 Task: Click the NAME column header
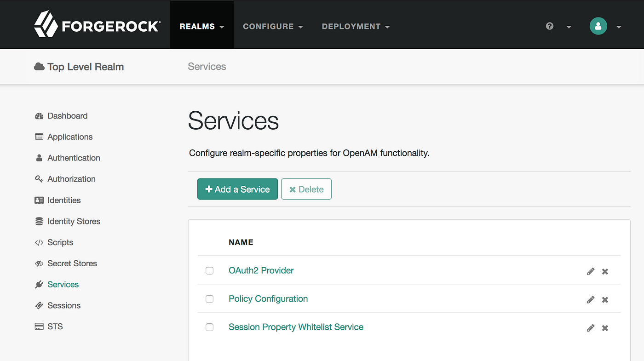pyautogui.click(x=241, y=242)
